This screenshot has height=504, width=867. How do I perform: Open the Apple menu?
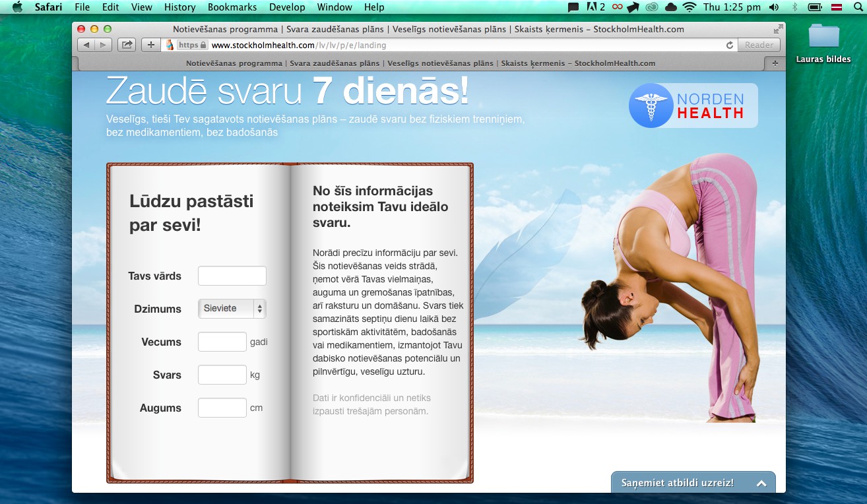point(17,7)
